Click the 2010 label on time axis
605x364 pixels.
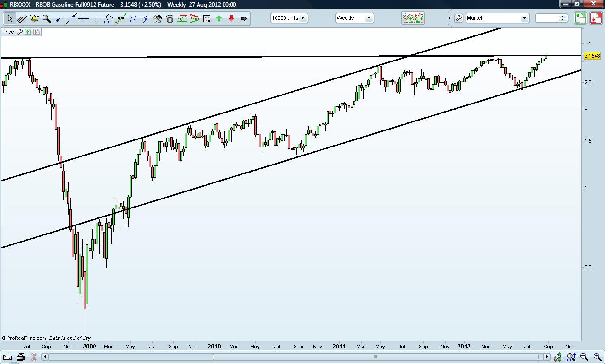pos(214,346)
